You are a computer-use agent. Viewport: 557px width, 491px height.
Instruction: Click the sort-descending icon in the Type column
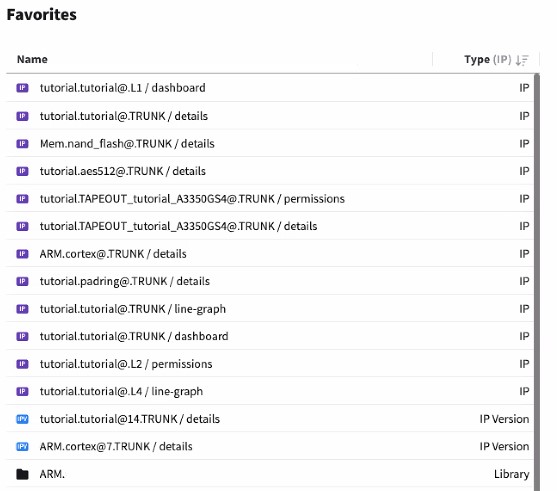(522, 60)
